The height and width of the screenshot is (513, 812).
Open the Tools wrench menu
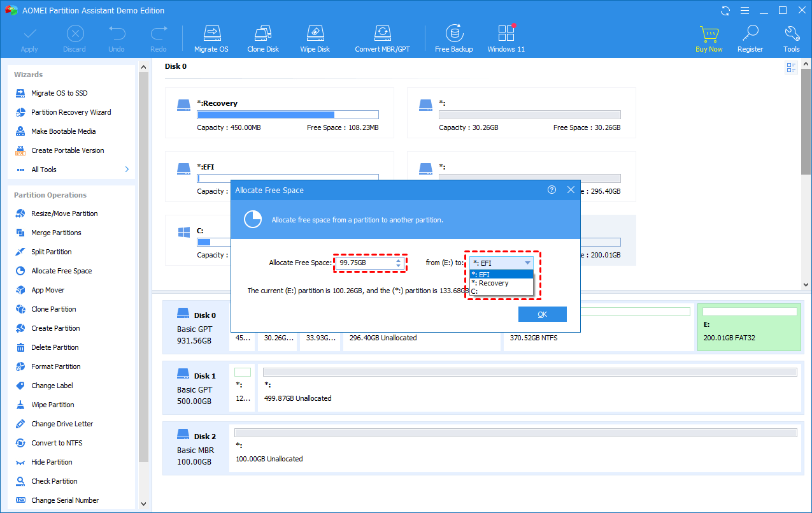792,38
